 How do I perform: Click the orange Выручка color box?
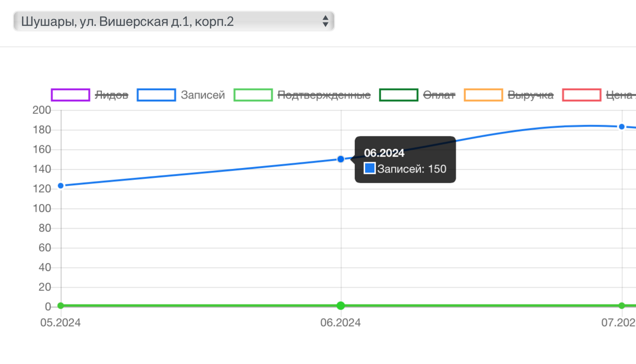[x=483, y=95]
